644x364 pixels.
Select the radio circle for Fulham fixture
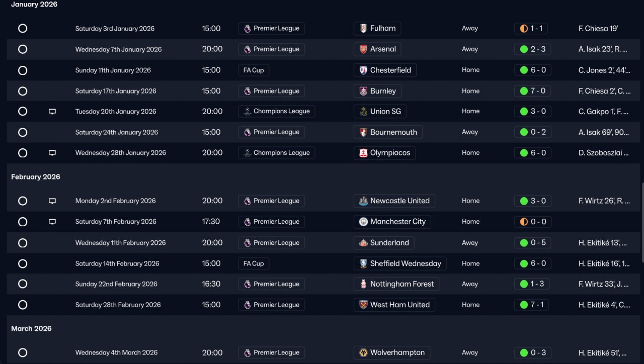click(23, 29)
